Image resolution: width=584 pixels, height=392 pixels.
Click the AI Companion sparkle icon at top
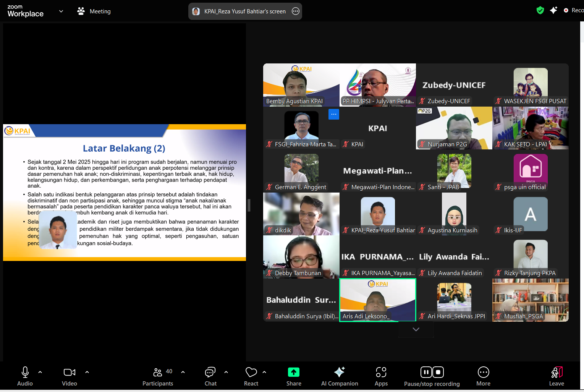(x=553, y=10)
